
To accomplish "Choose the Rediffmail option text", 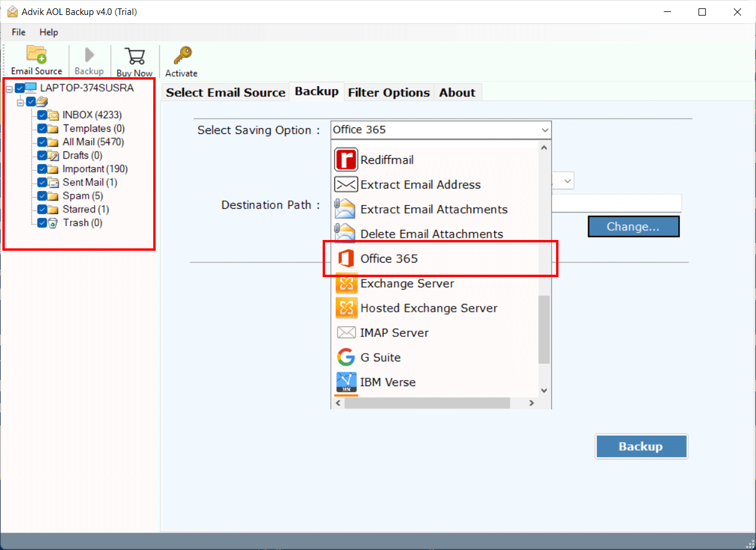I will [x=387, y=160].
